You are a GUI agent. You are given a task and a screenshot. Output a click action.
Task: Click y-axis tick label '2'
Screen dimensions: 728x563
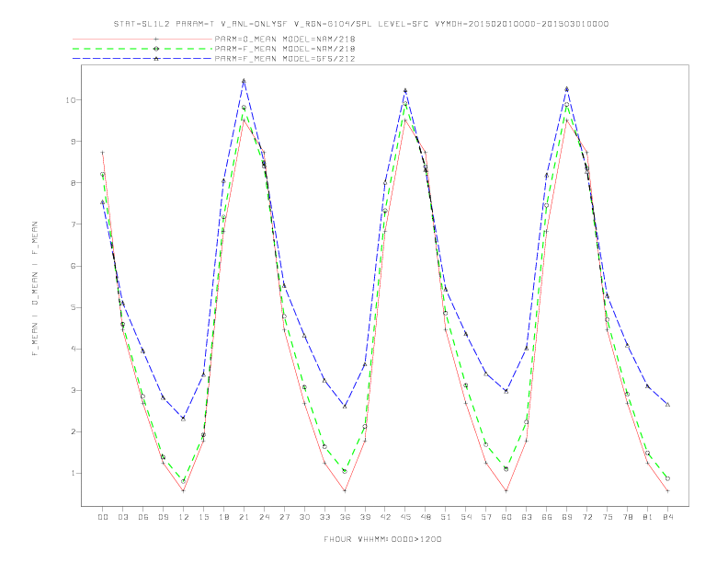tap(73, 432)
